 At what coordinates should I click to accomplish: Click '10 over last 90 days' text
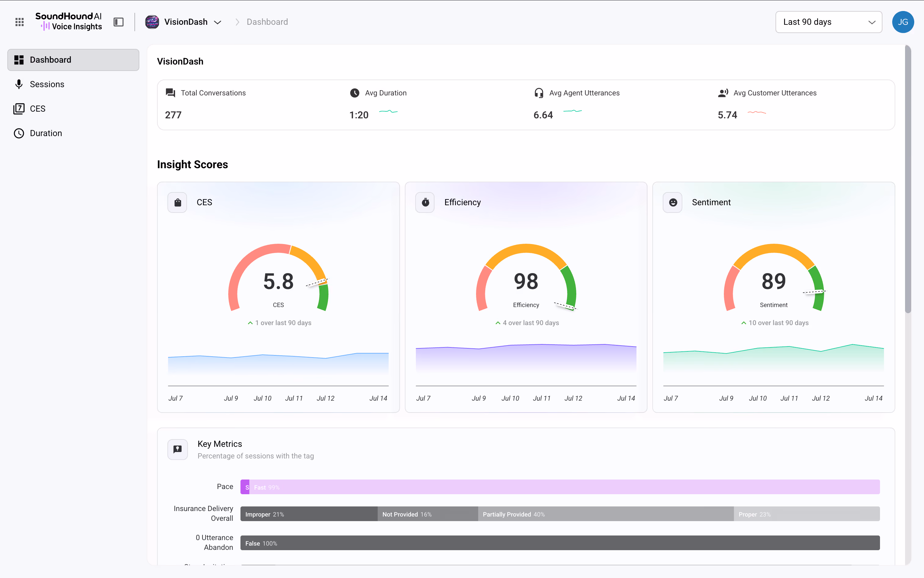(779, 323)
